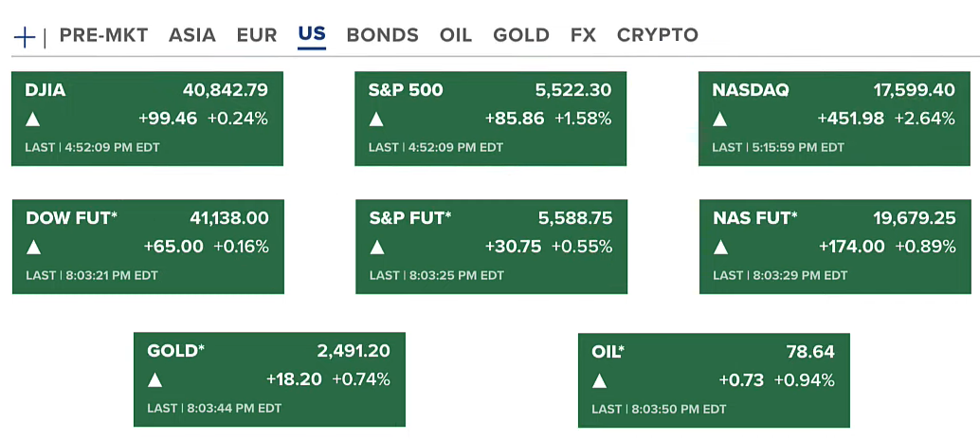Click the NAS FUT price 19,679.25
The height and width of the screenshot is (442, 980).
click(914, 218)
